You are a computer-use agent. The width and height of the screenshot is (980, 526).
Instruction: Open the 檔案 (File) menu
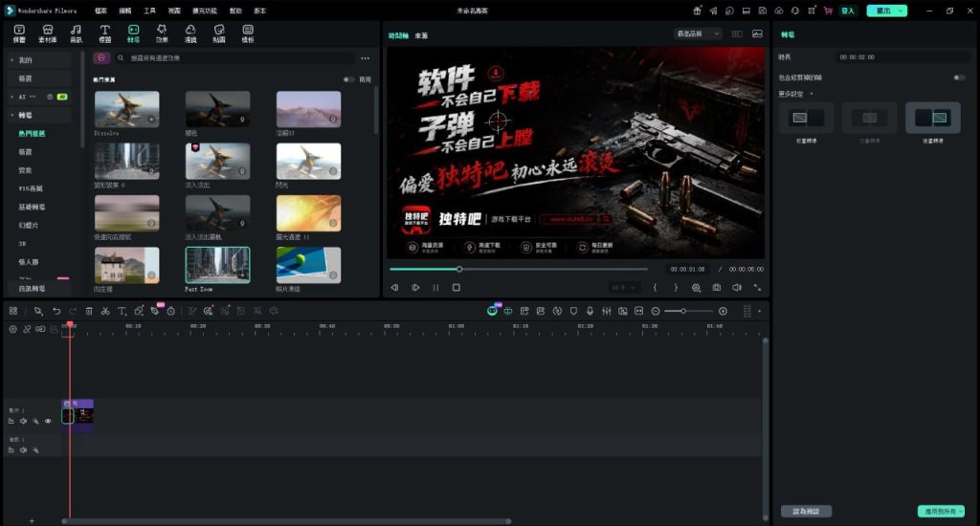pyautogui.click(x=100, y=11)
